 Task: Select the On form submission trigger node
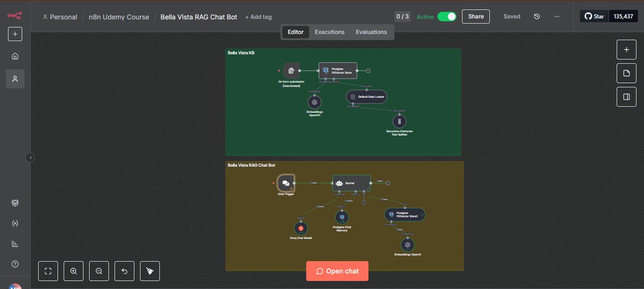[291, 70]
